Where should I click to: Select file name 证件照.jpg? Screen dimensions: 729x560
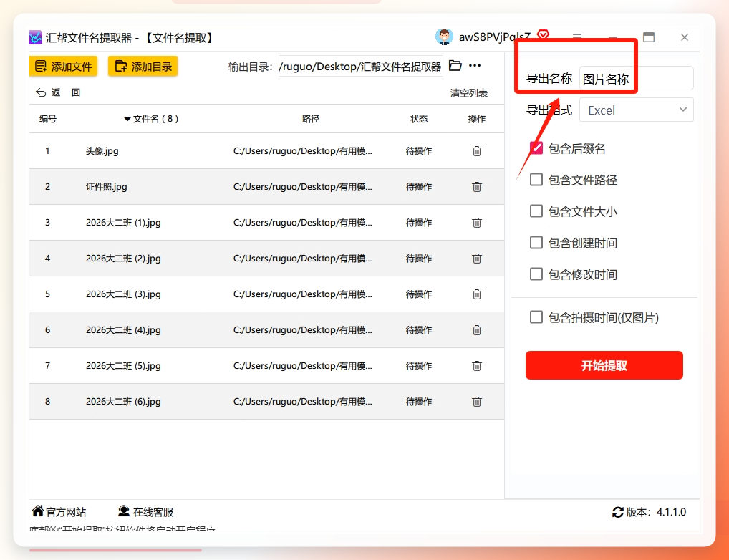tap(107, 186)
